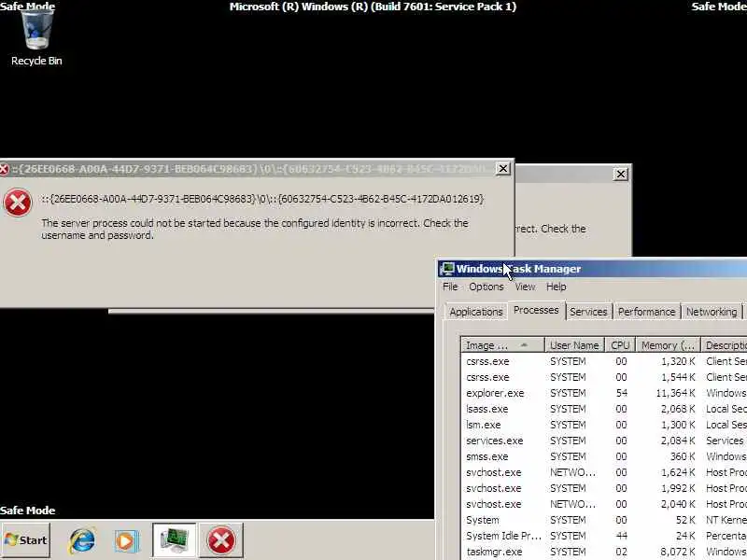Viewport: 747px width, 560px height.
Task: Select svchost.exe row with 1,624 K memory
Action: point(604,472)
